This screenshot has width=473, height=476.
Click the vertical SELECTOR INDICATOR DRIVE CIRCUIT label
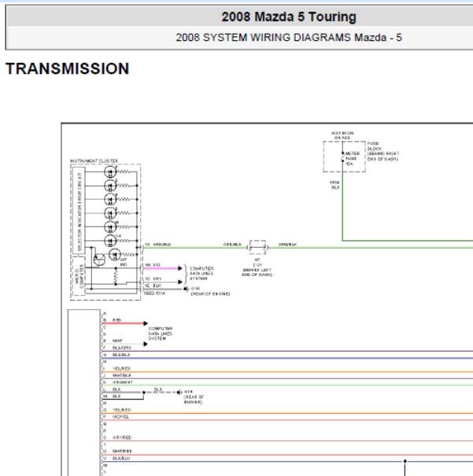click(79, 212)
